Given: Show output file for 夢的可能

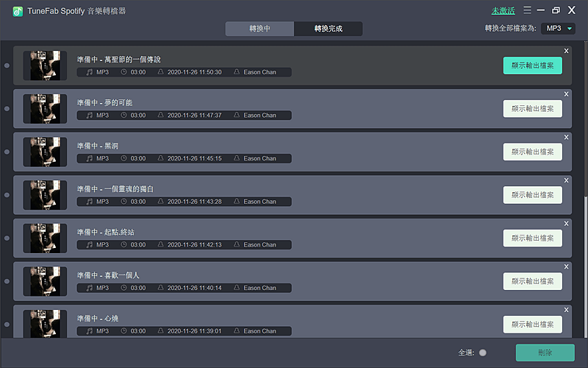Looking at the screenshot, I should click(x=532, y=109).
